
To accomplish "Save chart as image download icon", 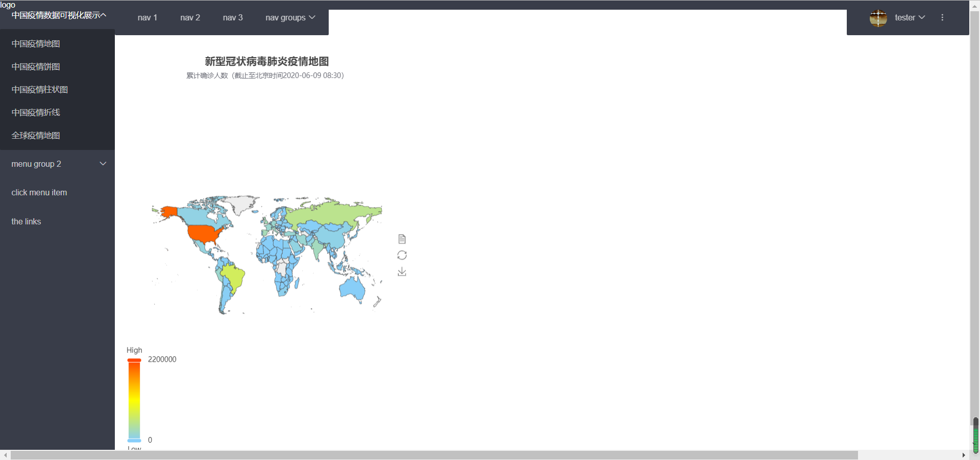I will tap(402, 271).
